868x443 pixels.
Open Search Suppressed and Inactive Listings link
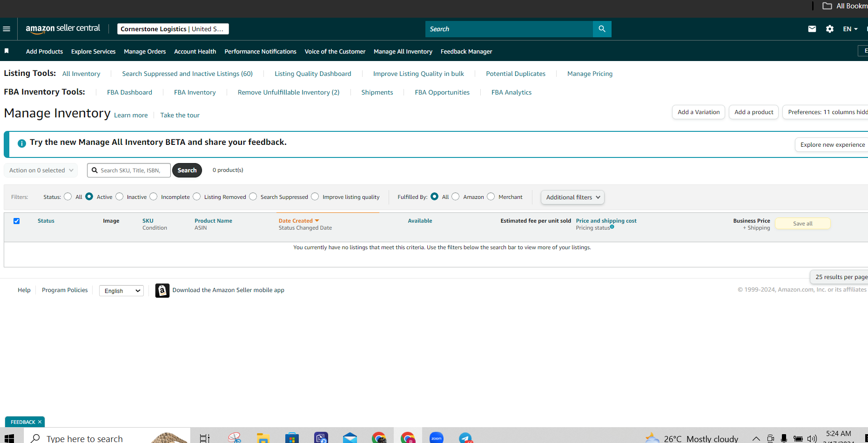pyautogui.click(x=188, y=74)
